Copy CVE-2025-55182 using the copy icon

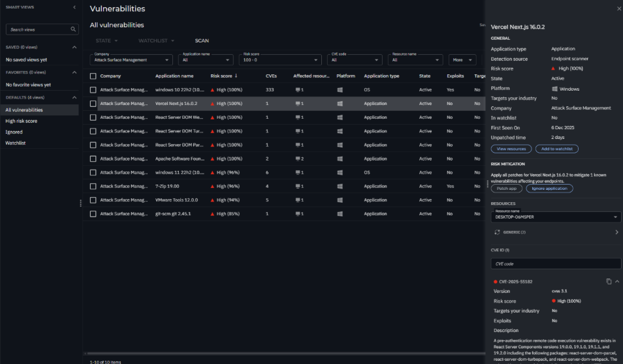click(609, 281)
